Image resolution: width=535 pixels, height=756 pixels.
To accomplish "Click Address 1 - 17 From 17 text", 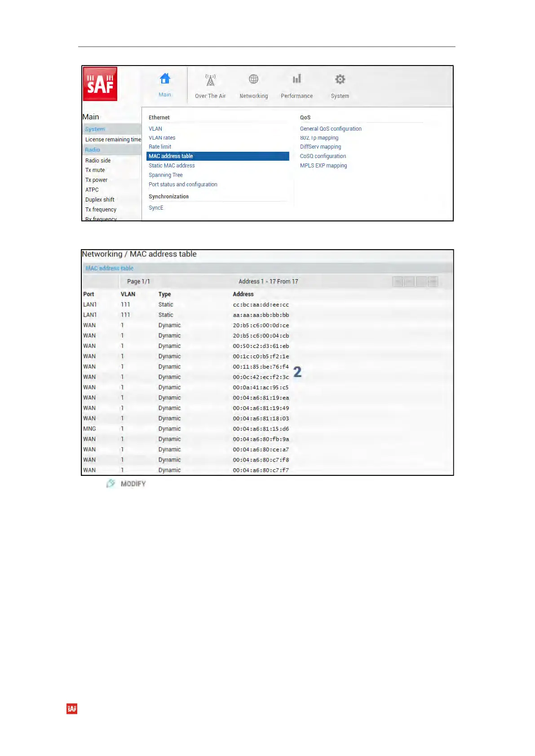I will [268, 281].
